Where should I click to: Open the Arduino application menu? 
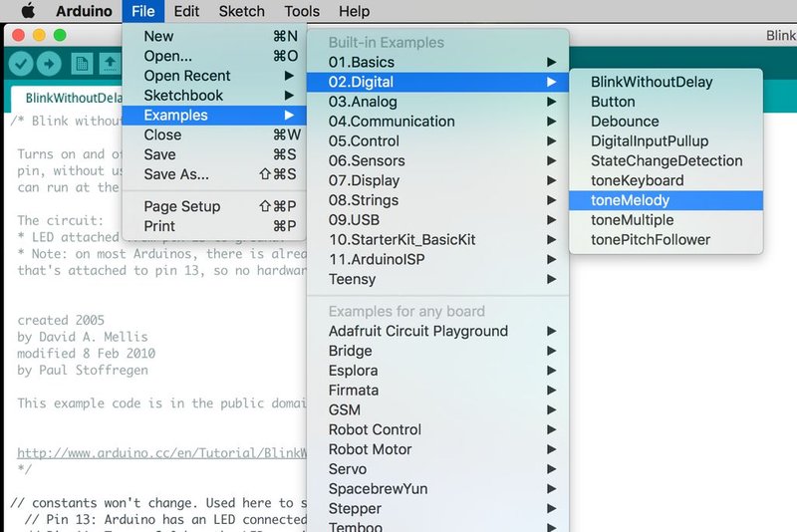coord(84,11)
